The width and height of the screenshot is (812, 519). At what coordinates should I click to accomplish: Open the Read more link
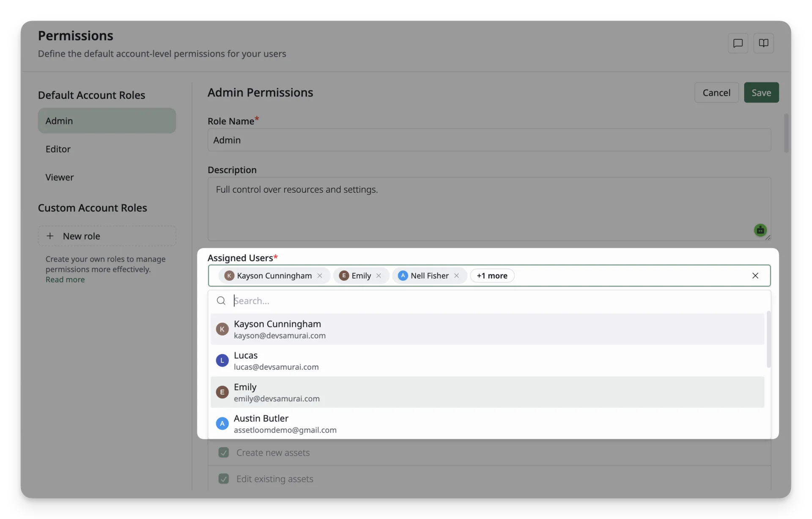click(x=65, y=279)
